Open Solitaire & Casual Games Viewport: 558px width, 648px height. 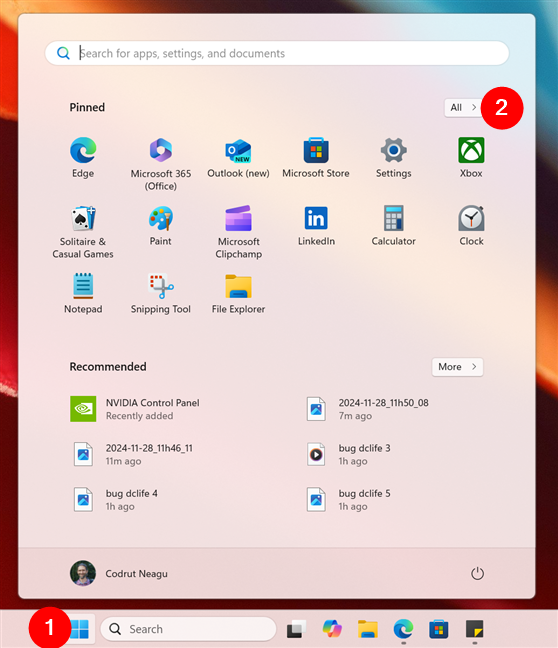(x=83, y=232)
